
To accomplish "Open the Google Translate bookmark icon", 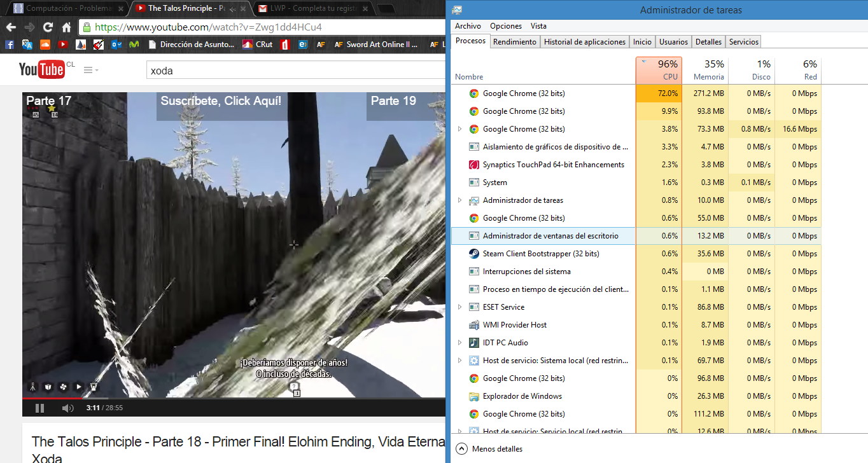I will pos(27,45).
